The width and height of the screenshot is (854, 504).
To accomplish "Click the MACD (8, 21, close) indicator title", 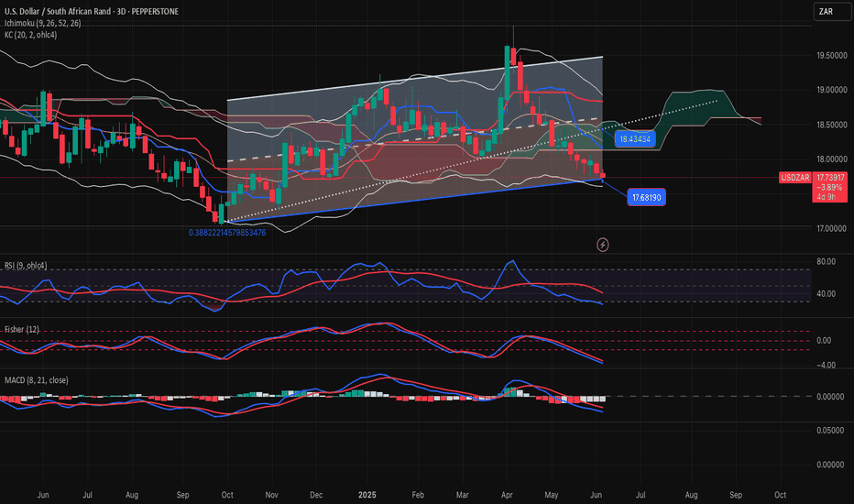I will tap(37, 380).
